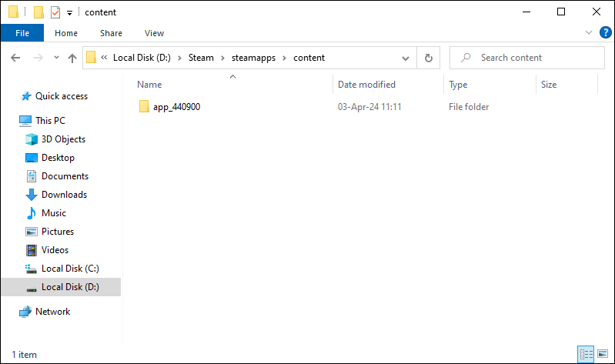
Task: Open the Recent locations dropdown
Action: coord(56,58)
